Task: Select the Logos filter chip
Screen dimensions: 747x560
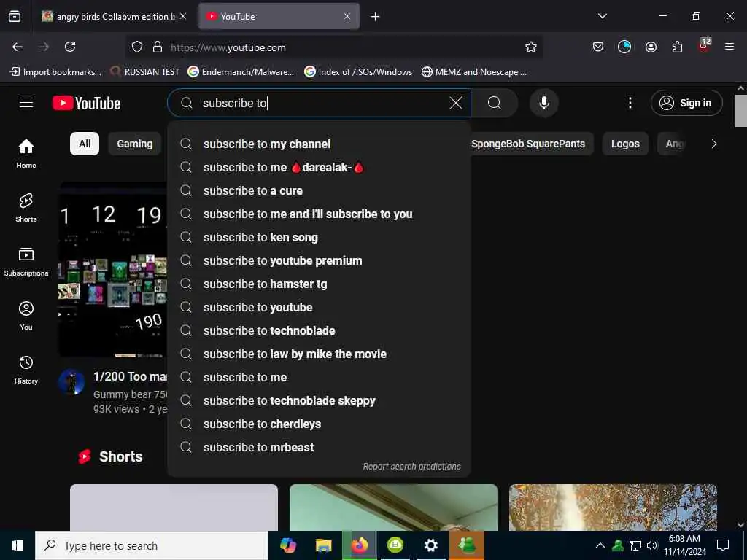Action: coord(625,144)
